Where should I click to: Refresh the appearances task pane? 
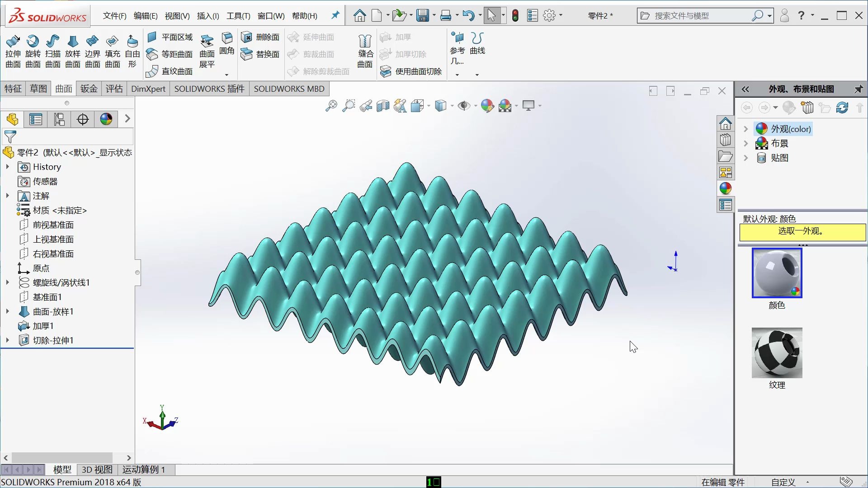tap(842, 108)
